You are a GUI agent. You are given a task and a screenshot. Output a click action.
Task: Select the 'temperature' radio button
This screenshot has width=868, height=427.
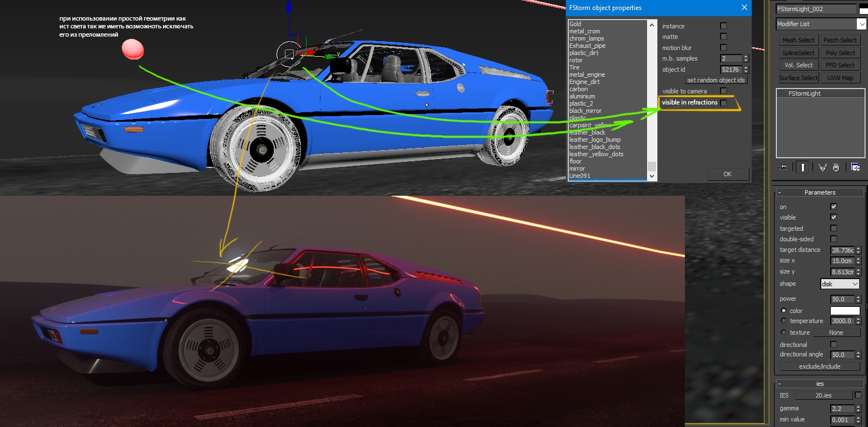coord(784,321)
